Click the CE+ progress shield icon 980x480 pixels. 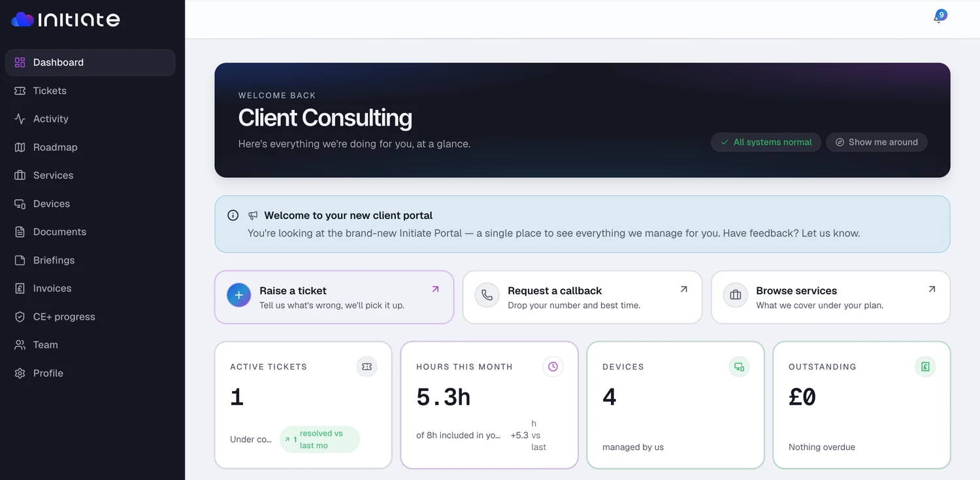pyautogui.click(x=20, y=317)
